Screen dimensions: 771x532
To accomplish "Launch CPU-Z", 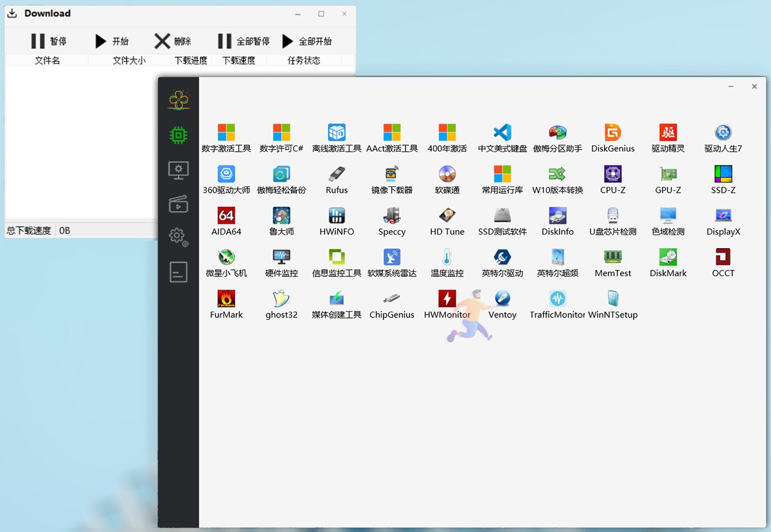I will point(613,180).
